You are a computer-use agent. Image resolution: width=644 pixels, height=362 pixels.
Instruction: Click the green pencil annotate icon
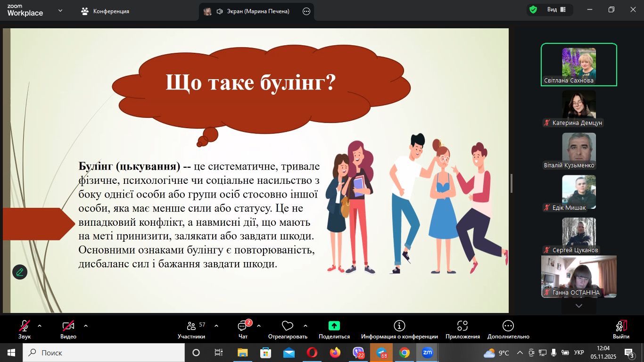tap(20, 272)
